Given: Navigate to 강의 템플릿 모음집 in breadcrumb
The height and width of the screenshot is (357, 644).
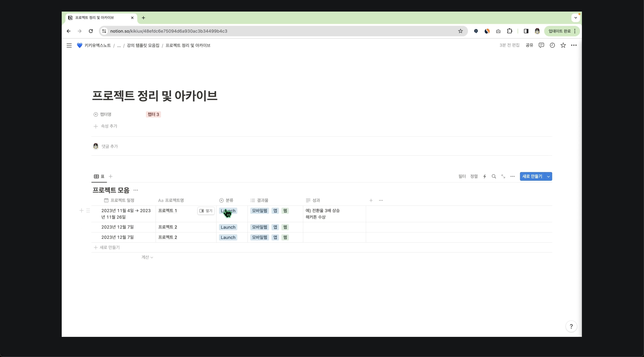Looking at the screenshot, I should pyautogui.click(x=142, y=45).
